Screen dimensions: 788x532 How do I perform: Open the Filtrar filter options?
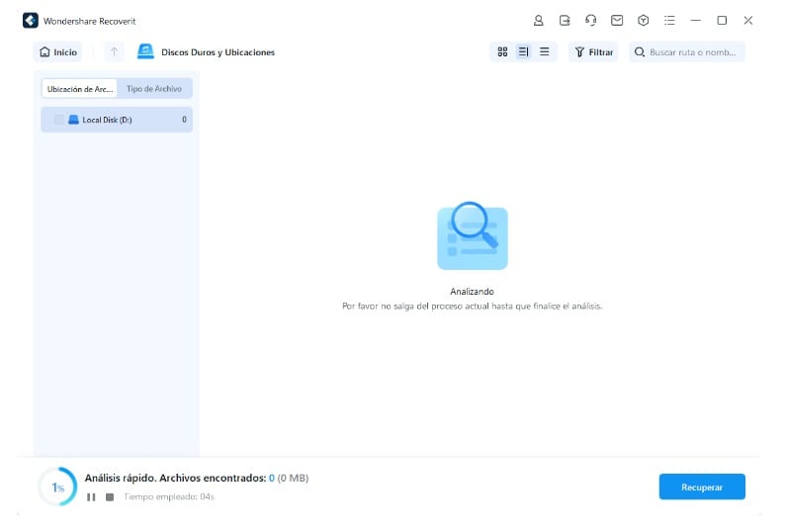tap(593, 51)
